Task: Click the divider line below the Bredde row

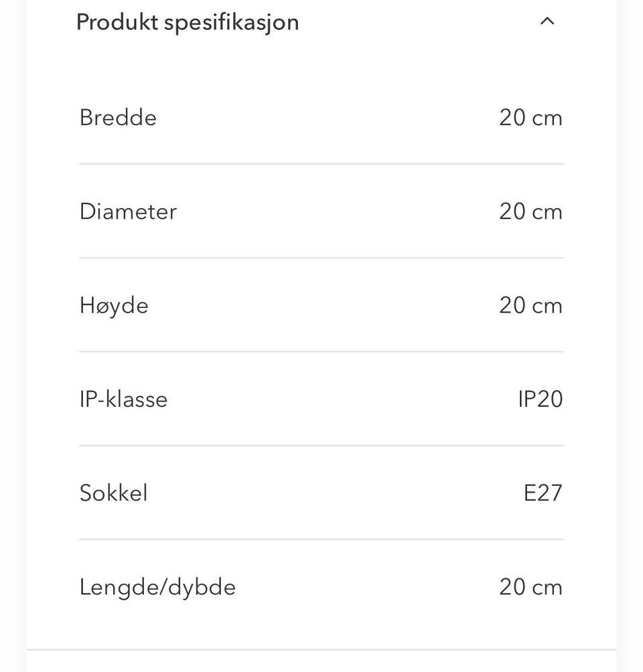Action: click(x=321, y=163)
